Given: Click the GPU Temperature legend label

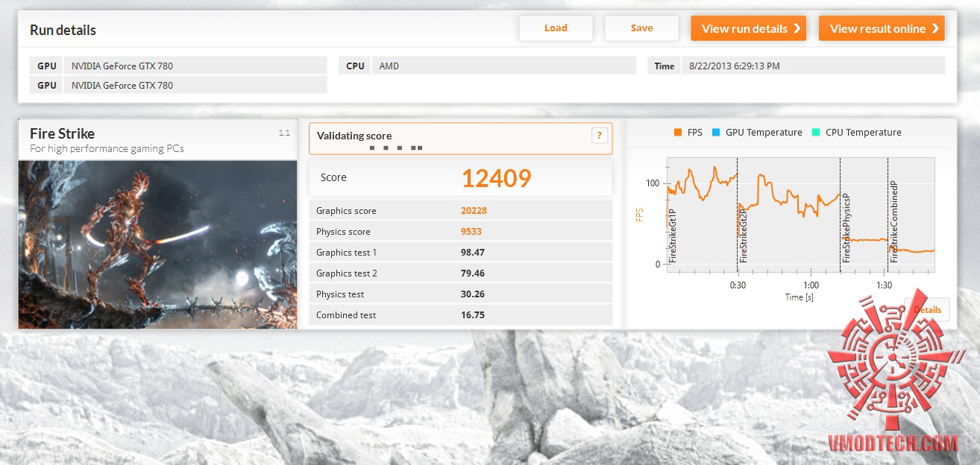Looking at the screenshot, I should [x=764, y=133].
